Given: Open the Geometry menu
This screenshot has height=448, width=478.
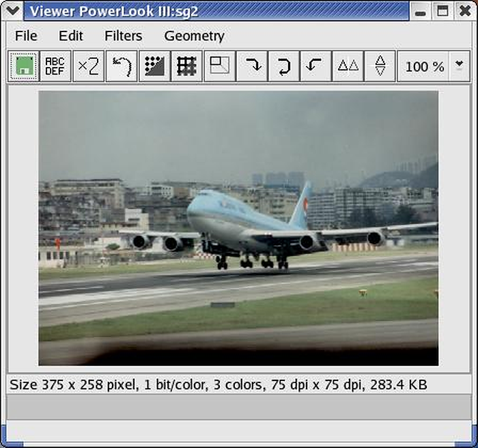Looking at the screenshot, I should tap(195, 36).
